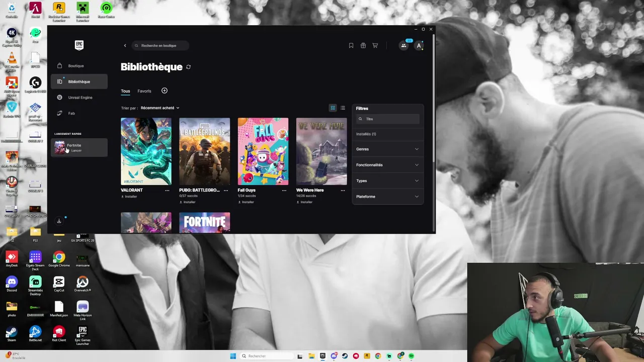
Task: Toggle the Installés (1) filter
Action: (x=366, y=134)
